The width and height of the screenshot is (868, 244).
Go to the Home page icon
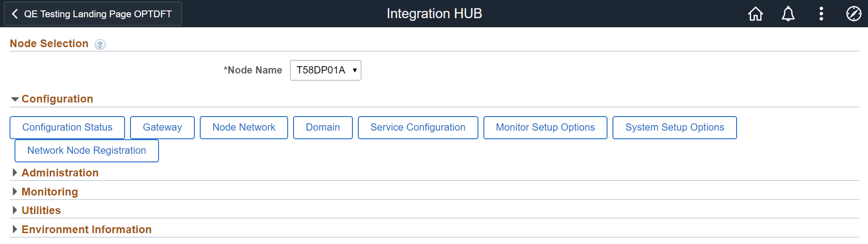(755, 14)
